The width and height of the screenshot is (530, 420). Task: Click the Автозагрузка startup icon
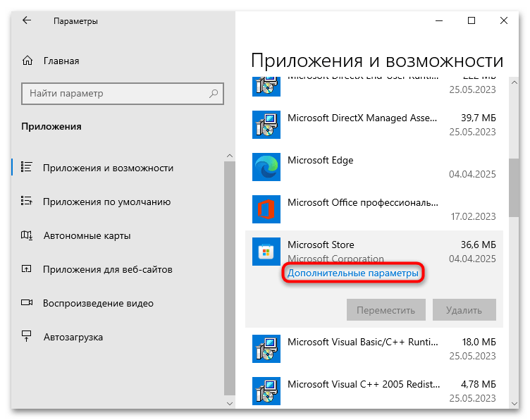click(x=26, y=336)
